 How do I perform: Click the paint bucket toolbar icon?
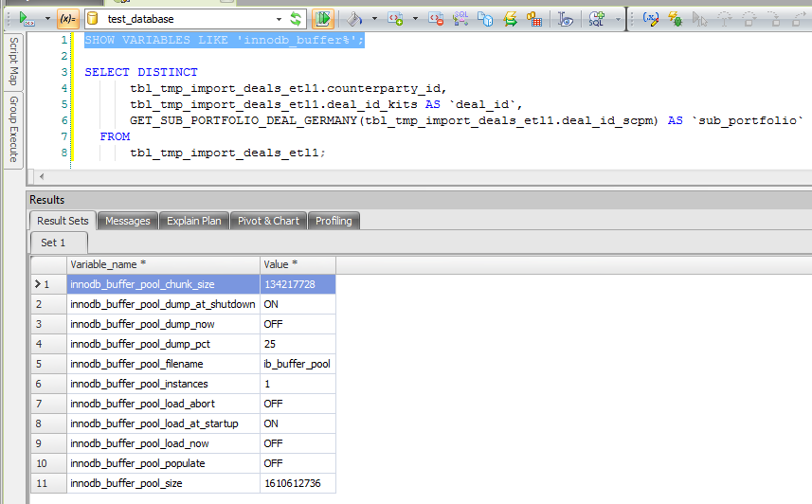pyautogui.click(x=352, y=18)
